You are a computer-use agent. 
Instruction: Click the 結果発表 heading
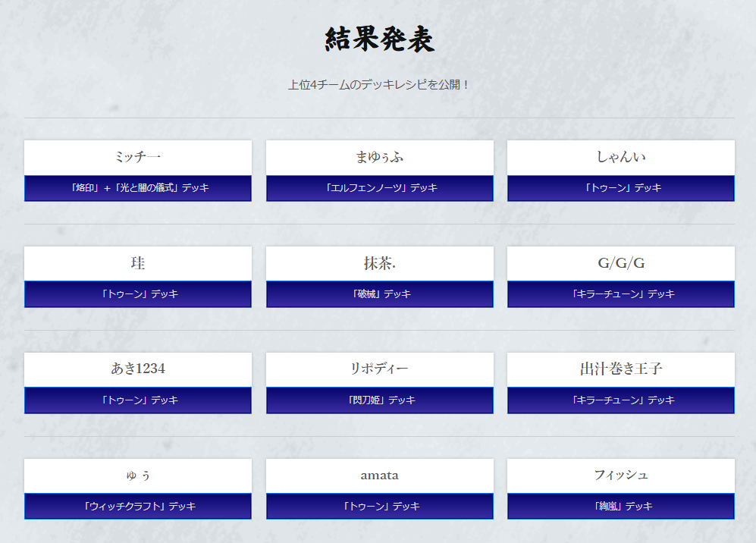click(379, 39)
